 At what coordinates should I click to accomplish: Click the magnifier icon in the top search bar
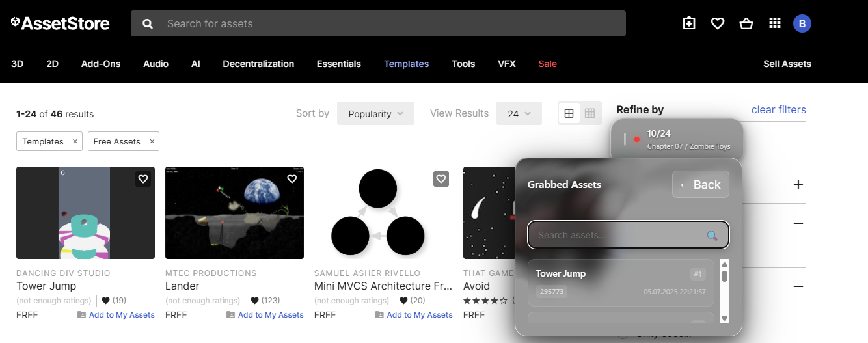coord(148,23)
